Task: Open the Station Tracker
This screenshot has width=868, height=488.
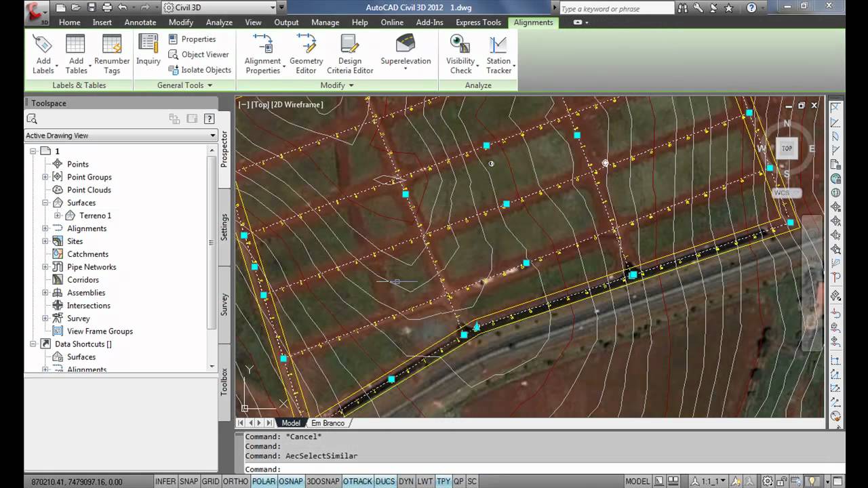Action: click(x=499, y=54)
